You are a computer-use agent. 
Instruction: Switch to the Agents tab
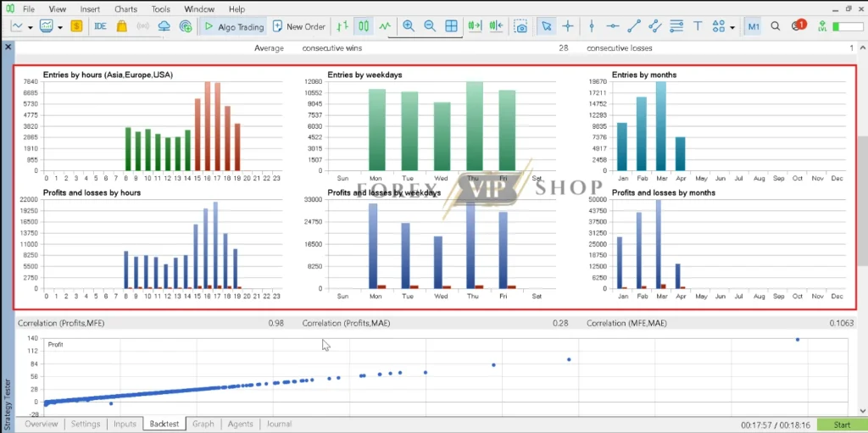(240, 424)
